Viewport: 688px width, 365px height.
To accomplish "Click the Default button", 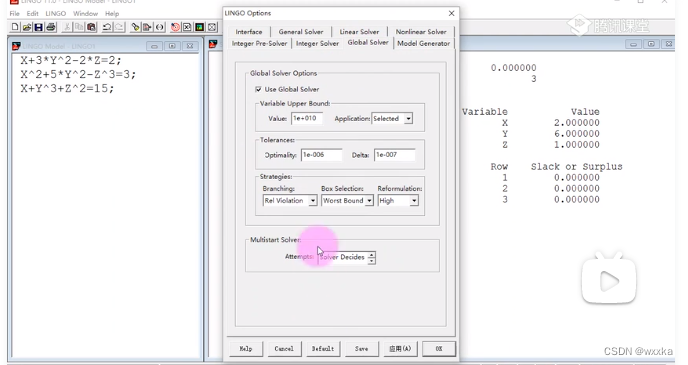I will pos(322,349).
